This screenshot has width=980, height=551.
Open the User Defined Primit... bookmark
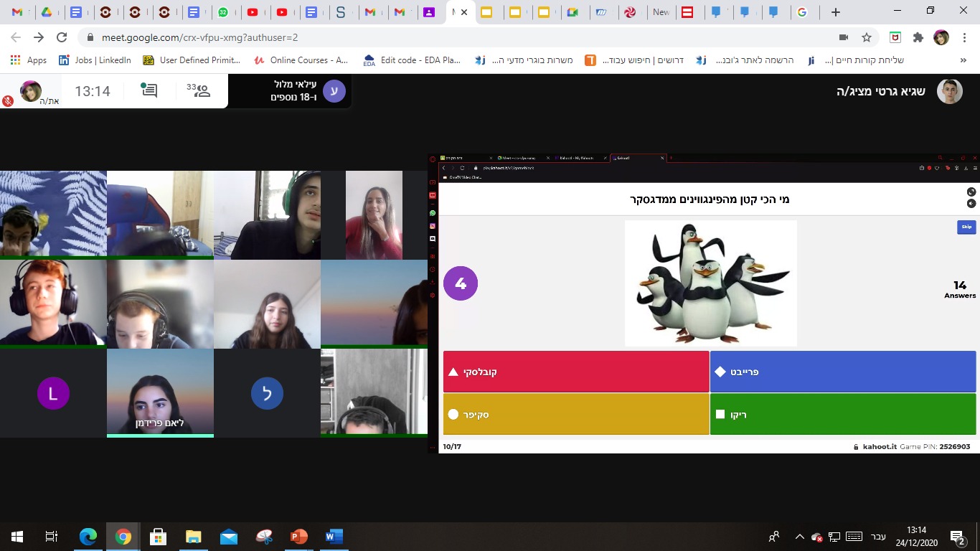pyautogui.click(x=192, y=60)
